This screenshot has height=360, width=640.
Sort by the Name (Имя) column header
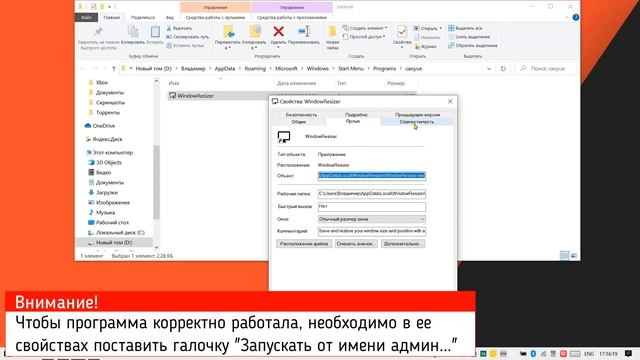coord(174,83)
